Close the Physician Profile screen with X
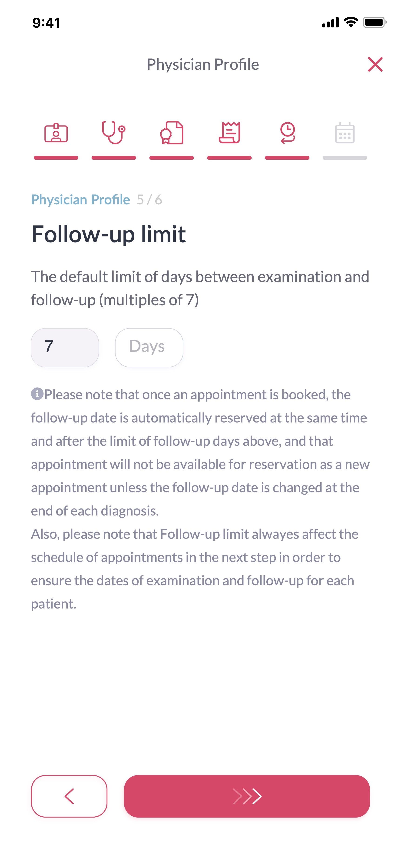Viewport: 401px width, 868px height. coord(375,64)
